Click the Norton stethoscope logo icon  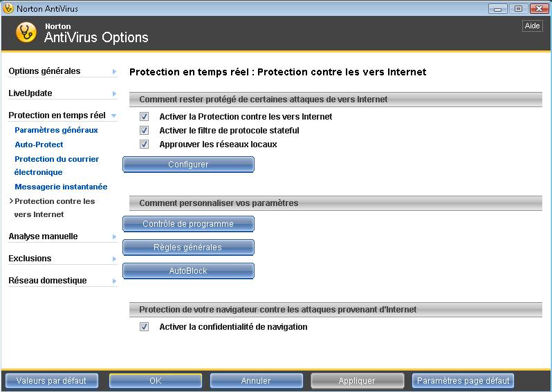point(26,32)
